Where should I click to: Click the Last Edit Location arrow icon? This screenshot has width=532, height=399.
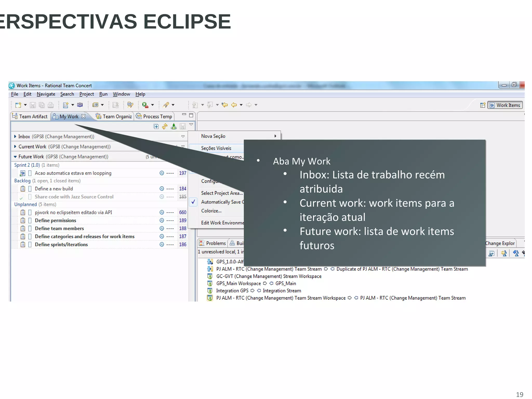coord(225,105)
